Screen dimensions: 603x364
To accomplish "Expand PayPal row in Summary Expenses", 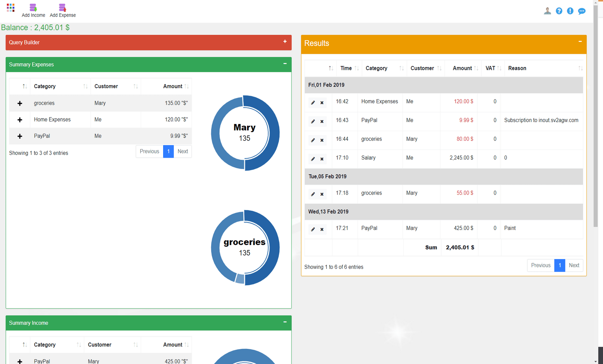I will 20,136.
